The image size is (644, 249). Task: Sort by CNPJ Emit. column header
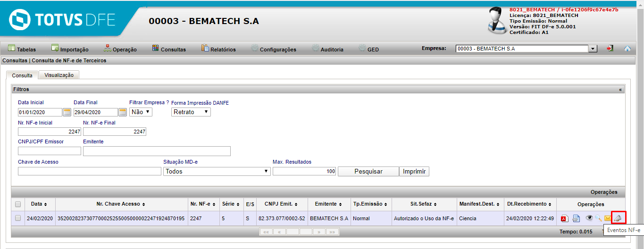(282, 204)
